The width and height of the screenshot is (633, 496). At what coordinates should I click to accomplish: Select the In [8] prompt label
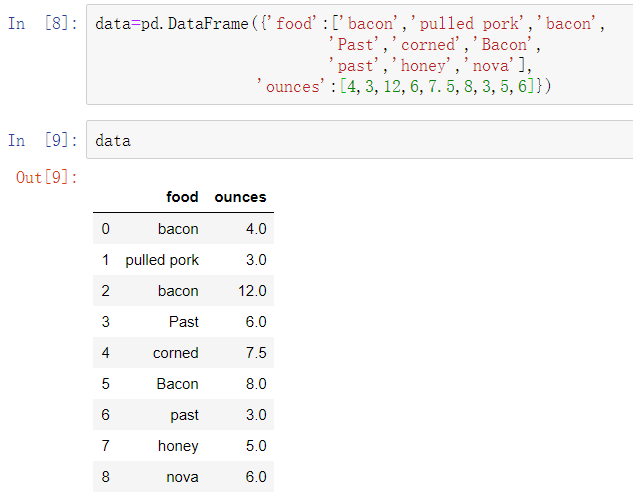point(42,23)
